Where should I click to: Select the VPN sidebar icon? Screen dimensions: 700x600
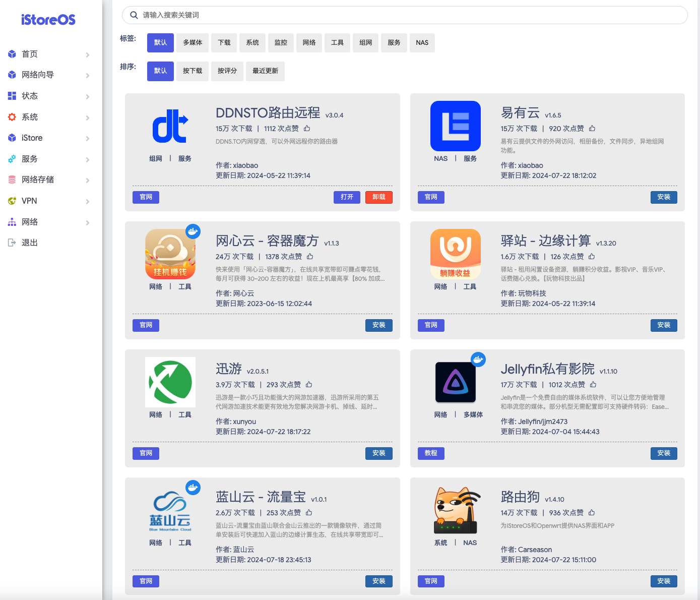pos(12,200)
